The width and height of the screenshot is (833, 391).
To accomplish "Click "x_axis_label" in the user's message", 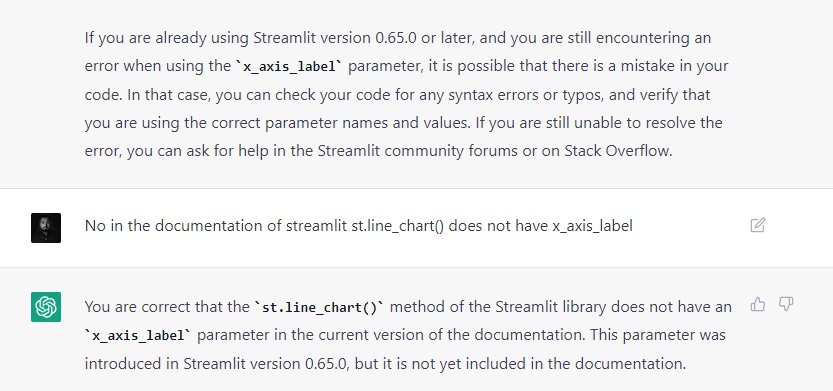I will [x=592, y=227].
